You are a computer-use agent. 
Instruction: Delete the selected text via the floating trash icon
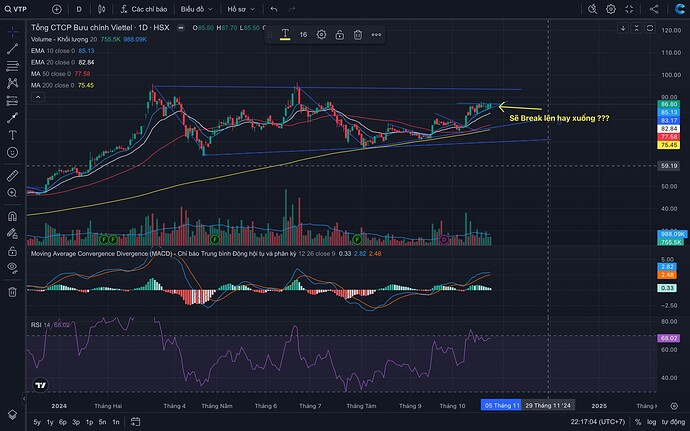pyautogui.click(x=358, y=34)
